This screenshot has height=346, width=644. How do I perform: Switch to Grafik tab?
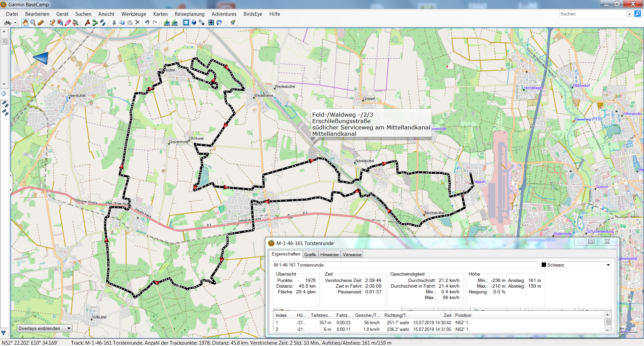(310, 254)
